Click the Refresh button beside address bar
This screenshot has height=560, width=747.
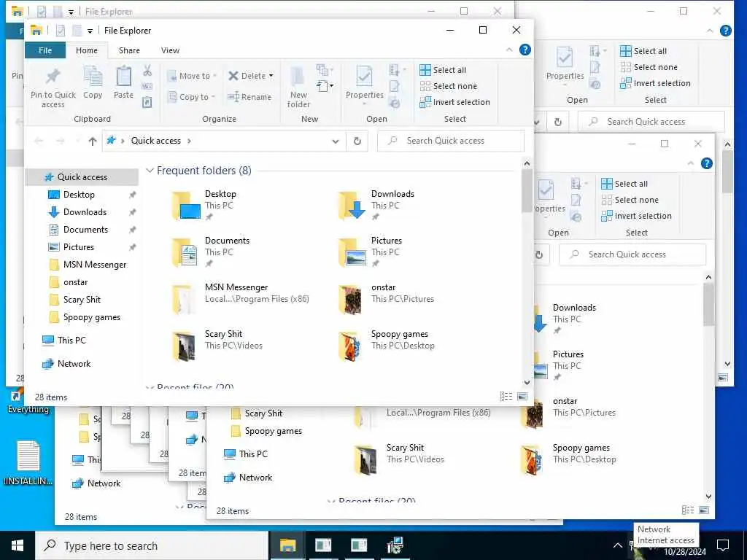tap(357, 141)
